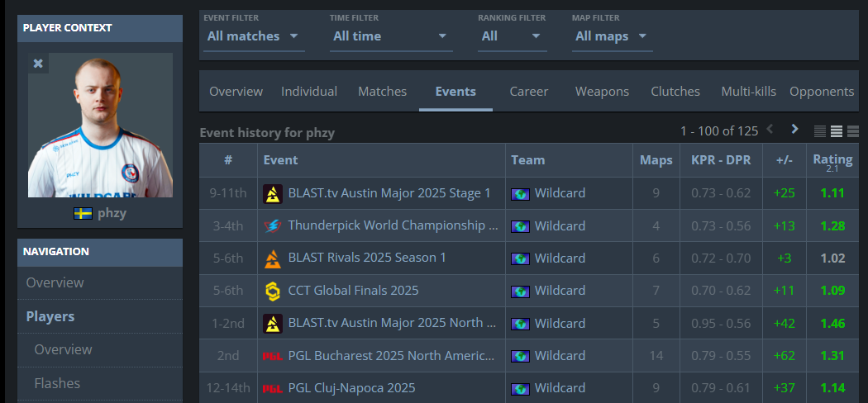
Task: Click Wildcard team logo in BLAST Rivals row
Action: 520,258
